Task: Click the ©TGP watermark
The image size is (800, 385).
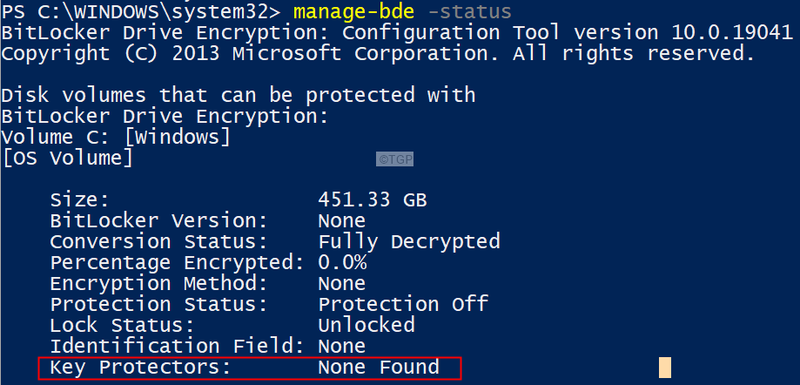Action: (394, 159)
